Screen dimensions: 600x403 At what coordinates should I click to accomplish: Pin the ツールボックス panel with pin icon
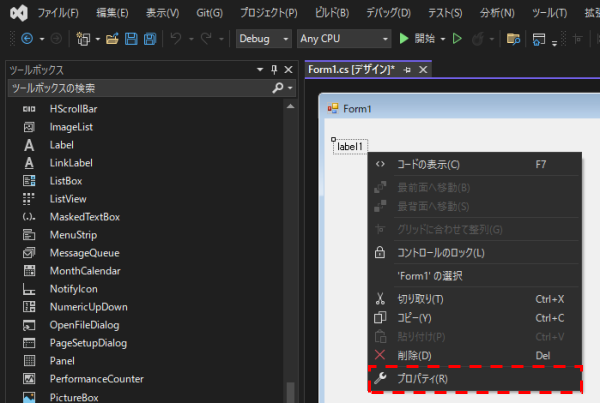[274, 69]
